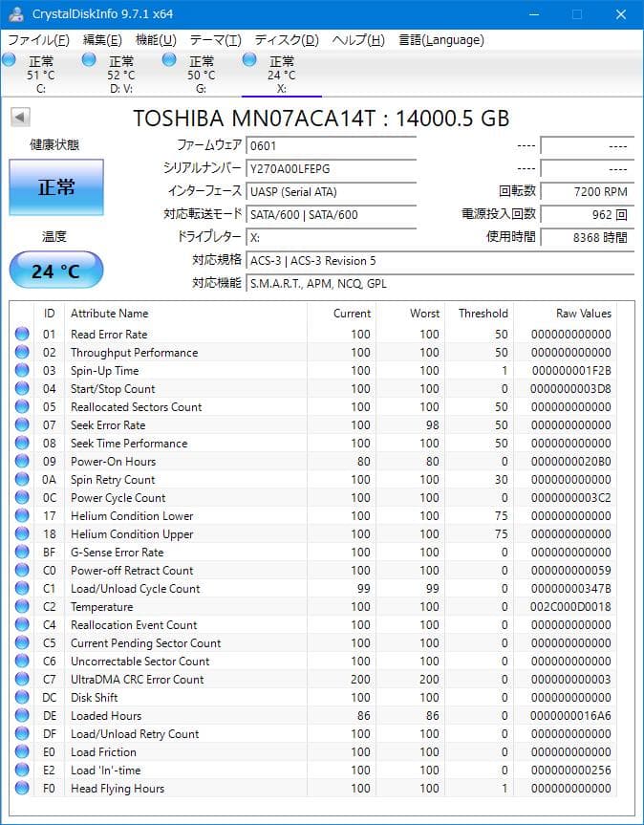Open the 機能(U) menu
This screenshot has width=644, height=825.
coord(156,40)
